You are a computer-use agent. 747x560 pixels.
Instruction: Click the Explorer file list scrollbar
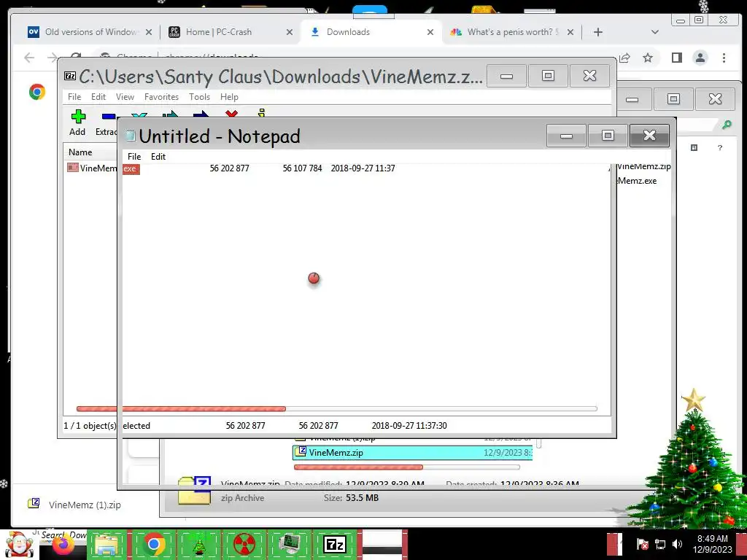[539, 444]
